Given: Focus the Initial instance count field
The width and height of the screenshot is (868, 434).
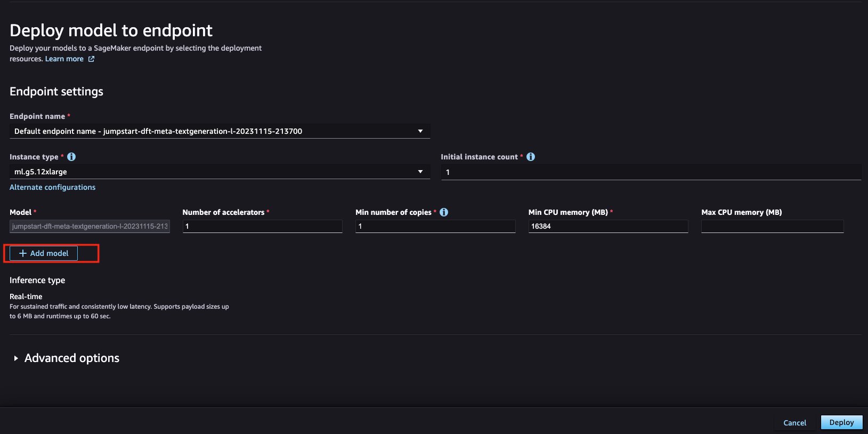Looking at the screenshot, I should coord(651,172).
